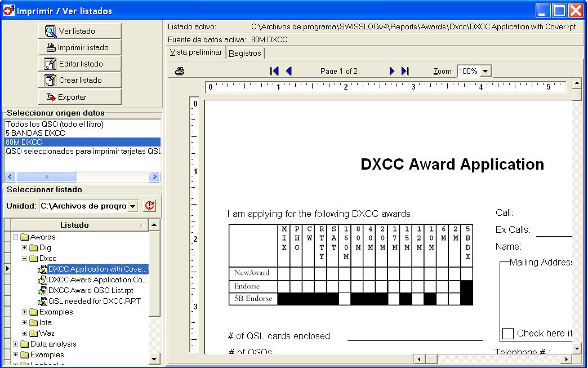Image resolution: width=588 pixels, height=368 pixels.
Task: Open the Unidad drive dropdown
Action: tap(132, 206)
